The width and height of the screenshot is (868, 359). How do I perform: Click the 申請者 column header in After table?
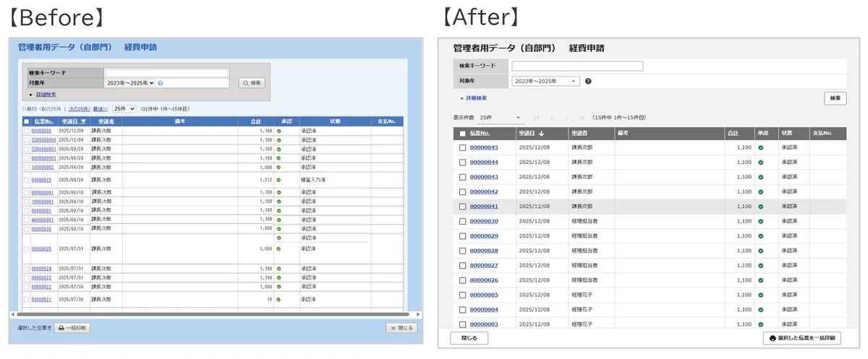[x=579, y=134]
